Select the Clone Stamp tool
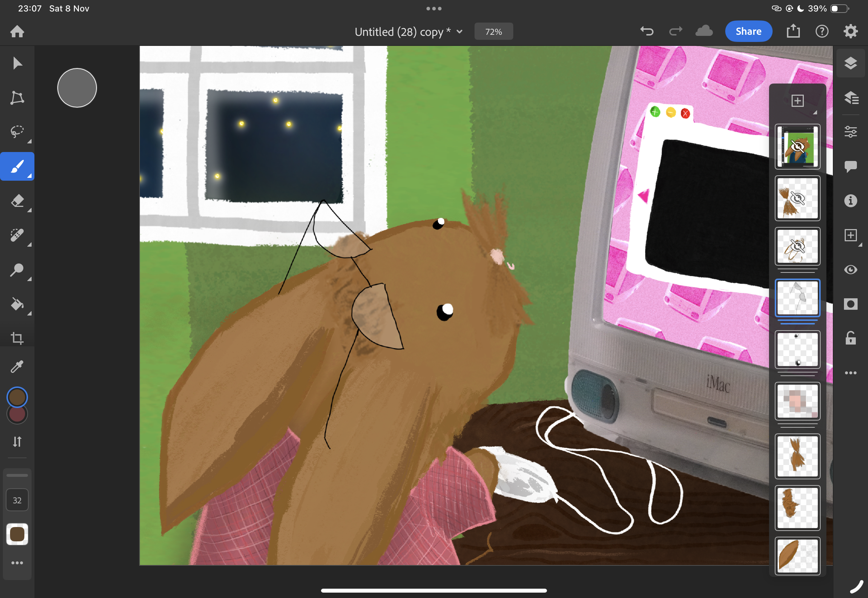The width and height of the screenshot is (868, 598). 17,270
